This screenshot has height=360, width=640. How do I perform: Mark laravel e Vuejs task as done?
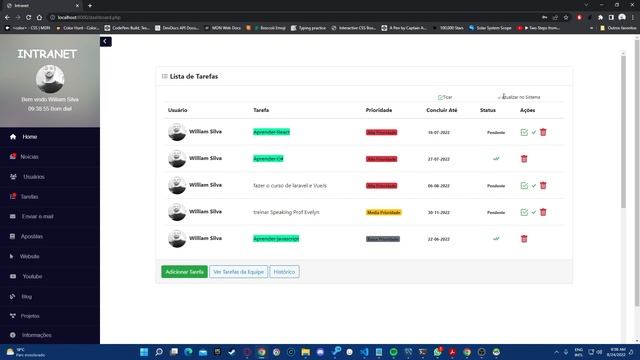[x=533, y=186]
